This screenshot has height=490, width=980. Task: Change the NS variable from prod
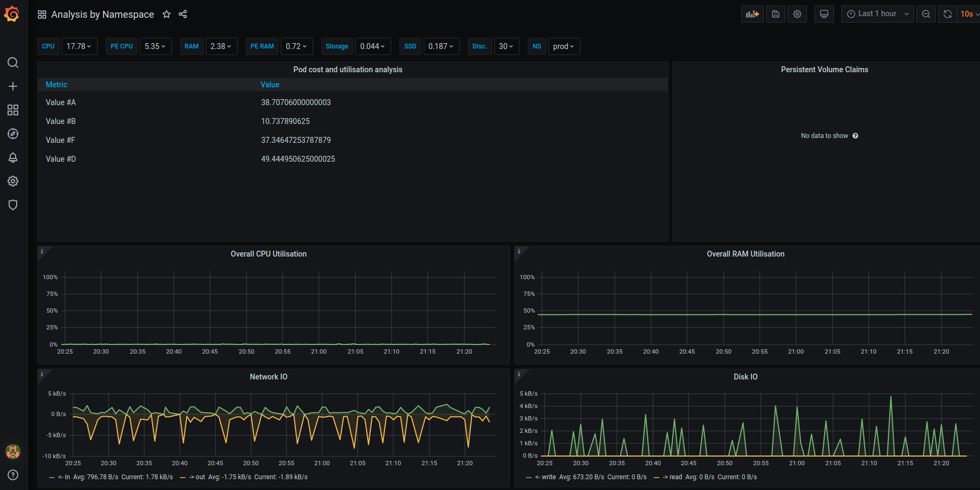tap(563, 46)
